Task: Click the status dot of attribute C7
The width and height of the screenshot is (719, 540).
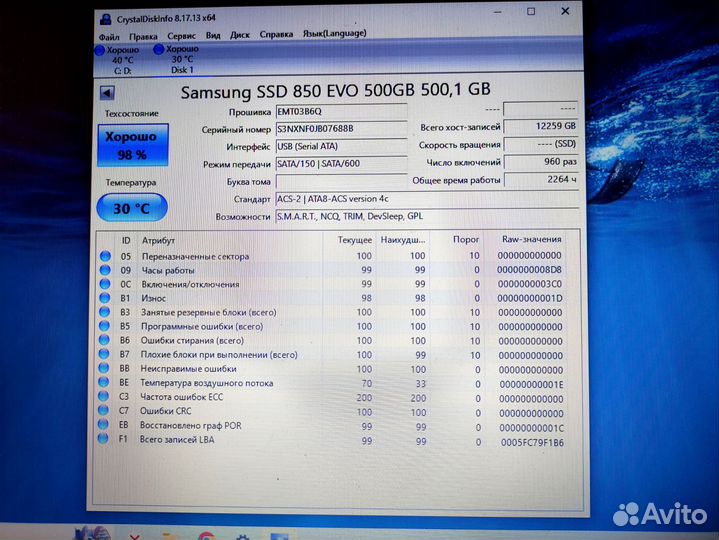Action: click(103, 410)
